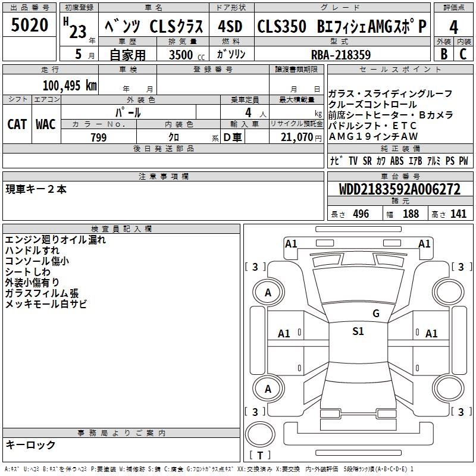Click the chassis number WDD2183592A006272
This screenshot has width=476, height=476.
[399, 189]
